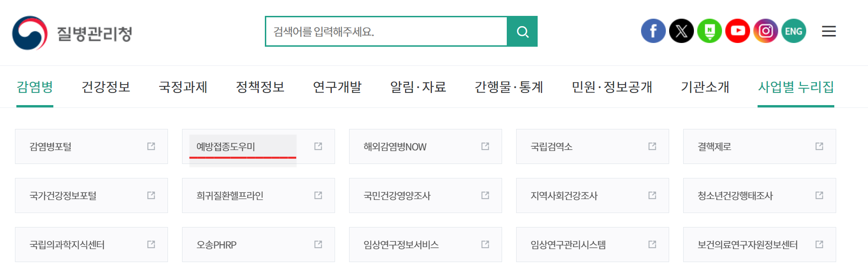
Task: Switch to English via ENG icon
Action: [x=794, y=31]
